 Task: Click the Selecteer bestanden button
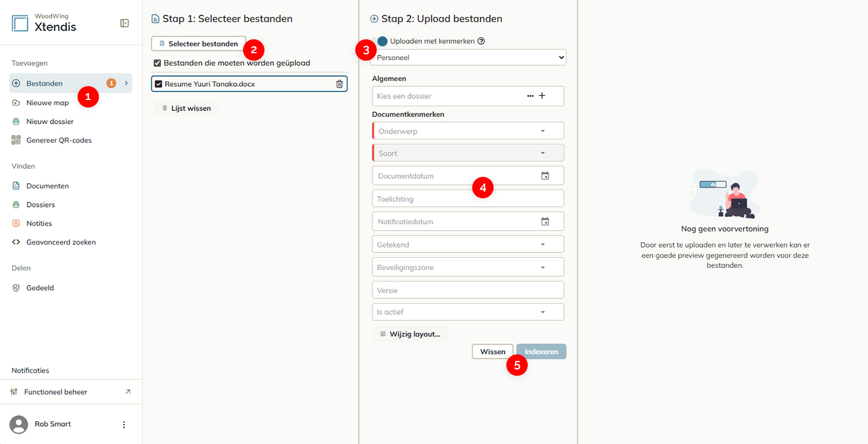click(198, 43)
